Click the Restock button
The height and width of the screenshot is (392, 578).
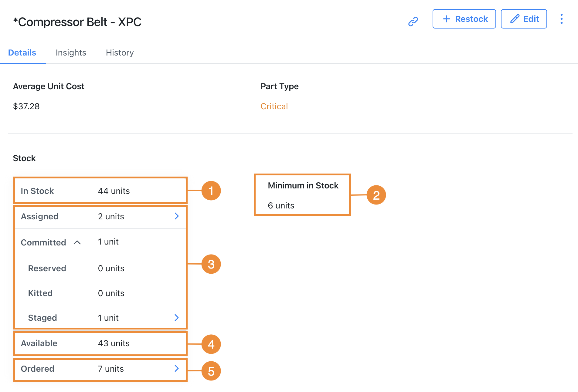pos(464,19)
